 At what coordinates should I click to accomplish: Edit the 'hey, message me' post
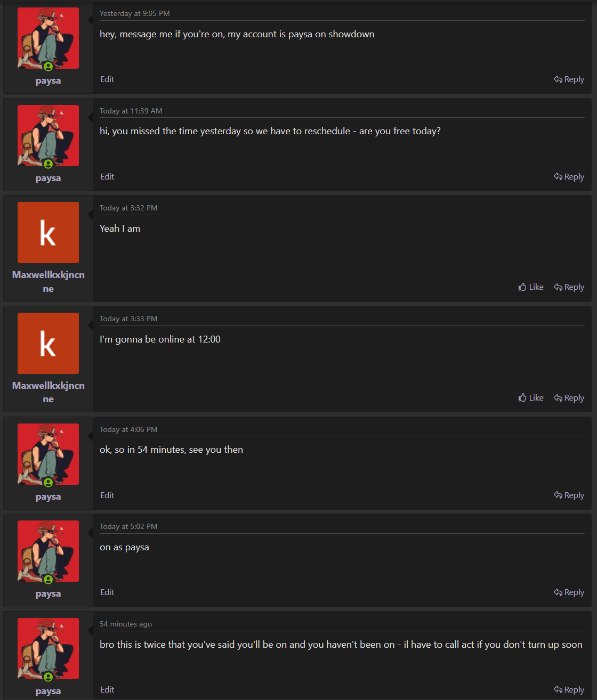pos(107,79)
